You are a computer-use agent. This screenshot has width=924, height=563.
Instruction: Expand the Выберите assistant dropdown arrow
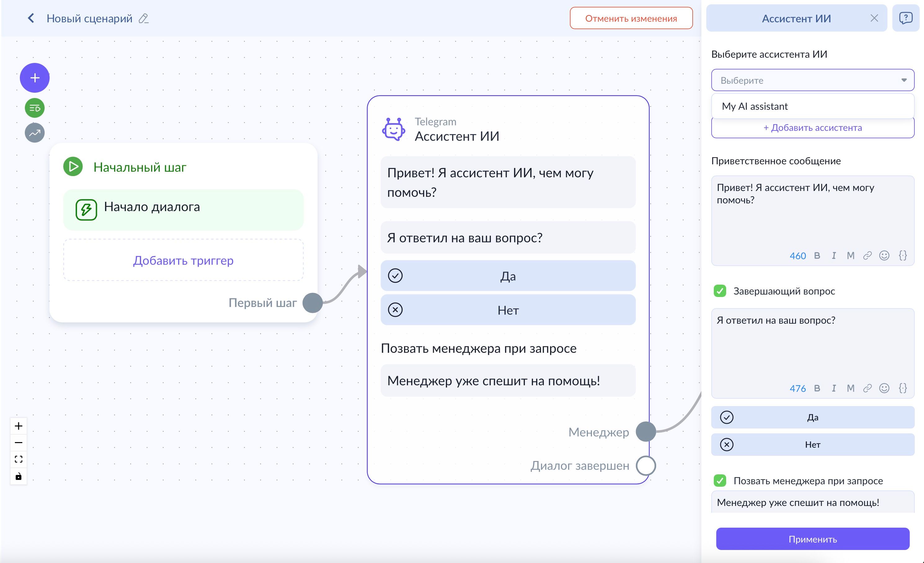[904, 80]
